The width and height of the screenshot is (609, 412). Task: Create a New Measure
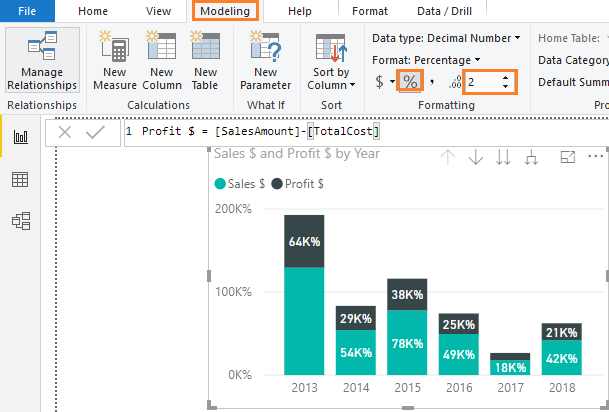[115, 60]
